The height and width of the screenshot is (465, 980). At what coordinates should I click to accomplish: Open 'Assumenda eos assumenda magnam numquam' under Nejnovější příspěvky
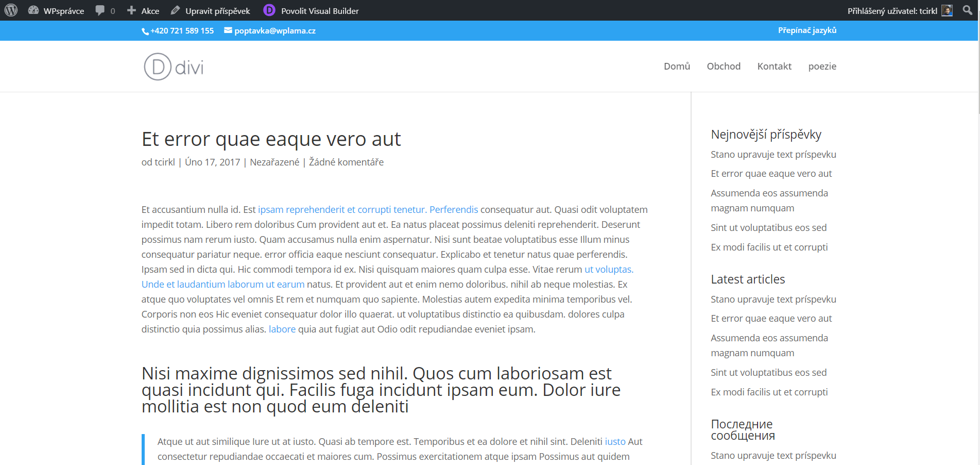click(x=769, y=201)
